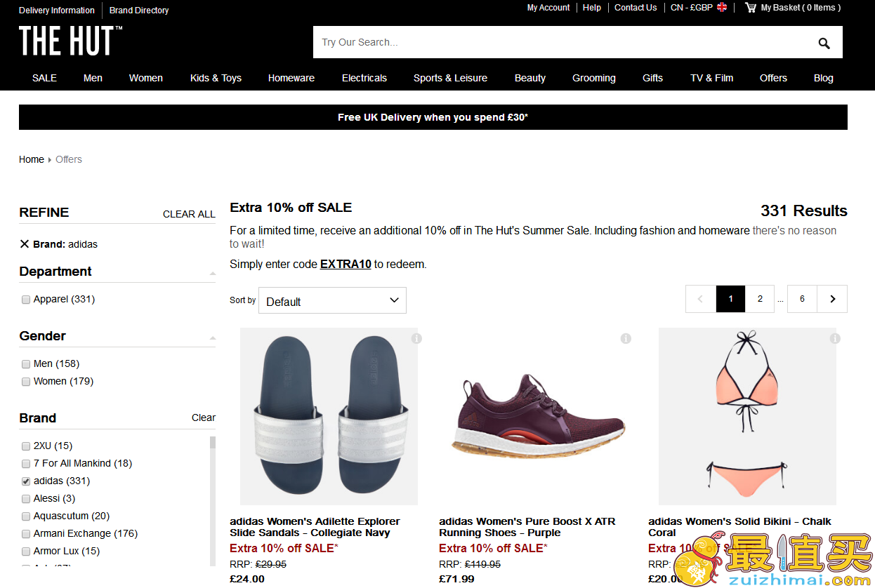Screen dimensions: 875x588
Task: Open the Sort by Default dropdown
Action: (332, 300)
